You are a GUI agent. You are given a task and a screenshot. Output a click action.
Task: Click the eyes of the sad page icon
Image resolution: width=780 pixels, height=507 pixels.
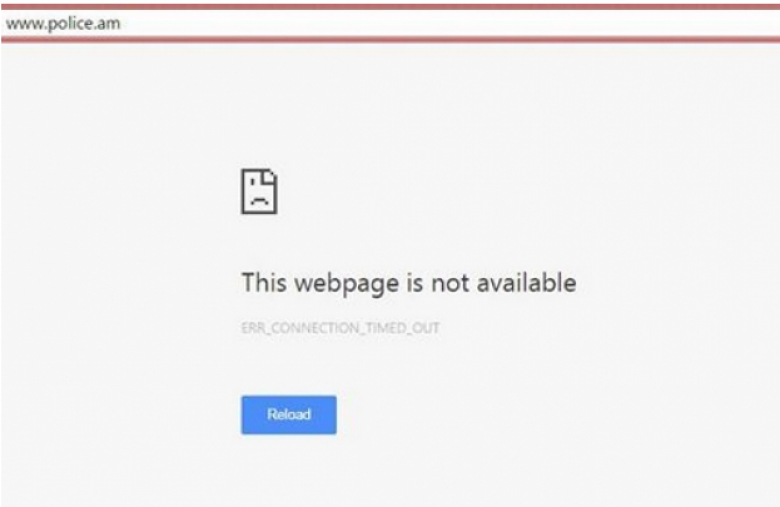click(259, 185)
